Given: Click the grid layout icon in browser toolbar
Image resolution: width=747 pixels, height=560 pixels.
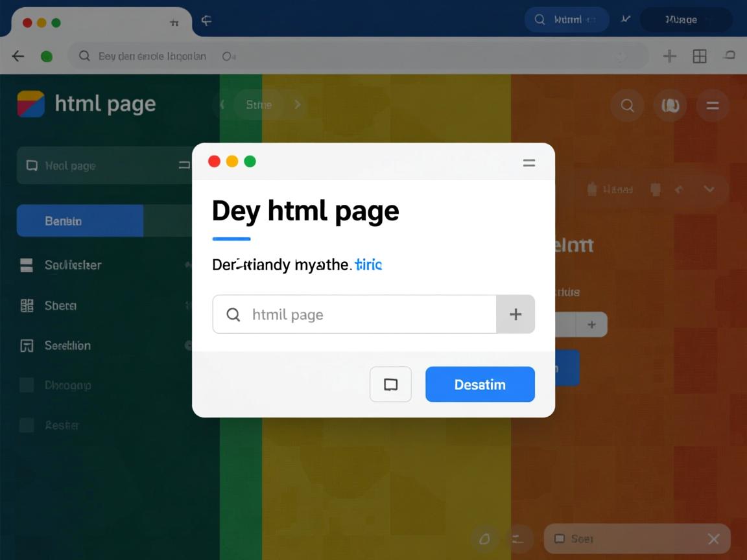Looking at the screenshot, I should tap(700, 56).
